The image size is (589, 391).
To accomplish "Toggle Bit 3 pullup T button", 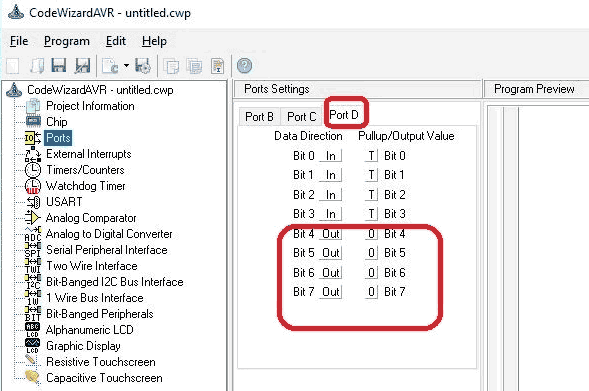I will coord(371,214).
